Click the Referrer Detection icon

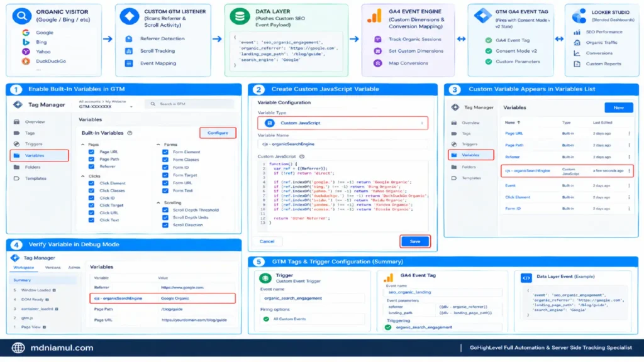129,38
